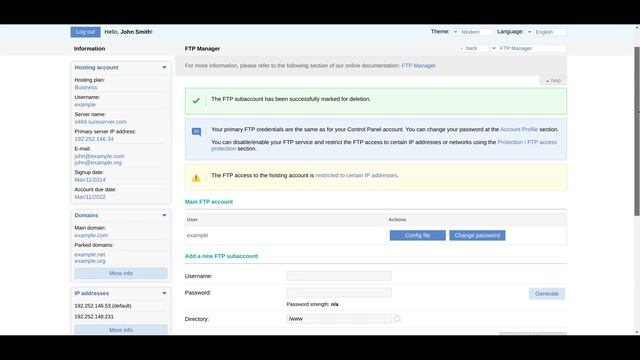Image resolution: width=640 pixels, height=360 pixels.
Task: Open the restricted to certain IP addresses link
Action: click(356, 176)
